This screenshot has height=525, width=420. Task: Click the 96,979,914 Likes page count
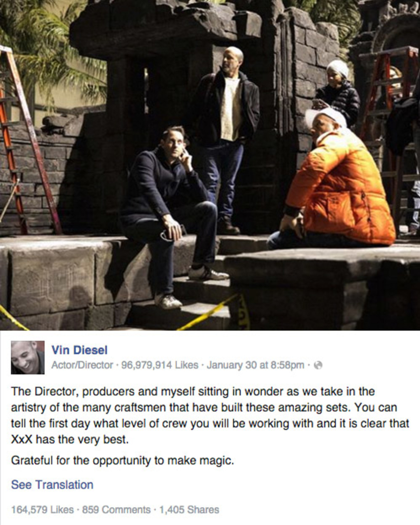tap(159, 365)
